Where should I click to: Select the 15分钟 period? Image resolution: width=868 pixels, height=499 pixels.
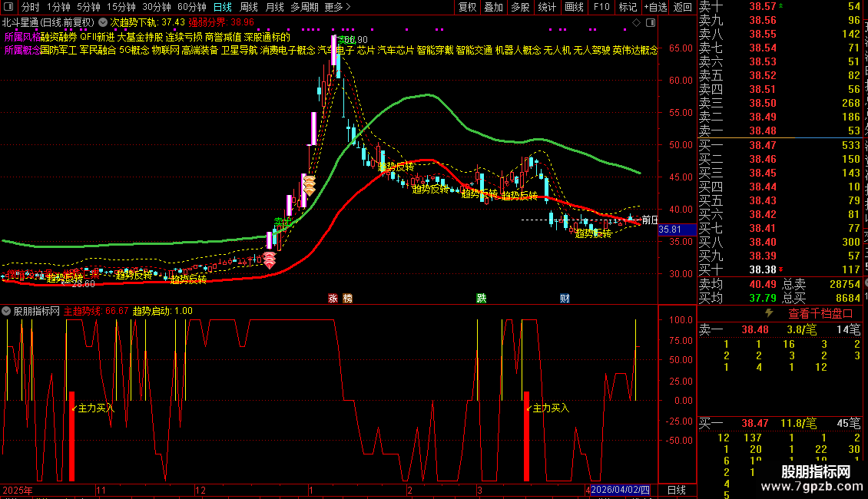coord(121,7)
